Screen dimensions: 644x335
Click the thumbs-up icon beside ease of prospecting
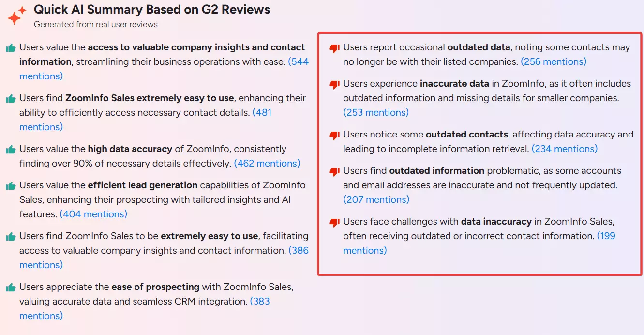11,287
